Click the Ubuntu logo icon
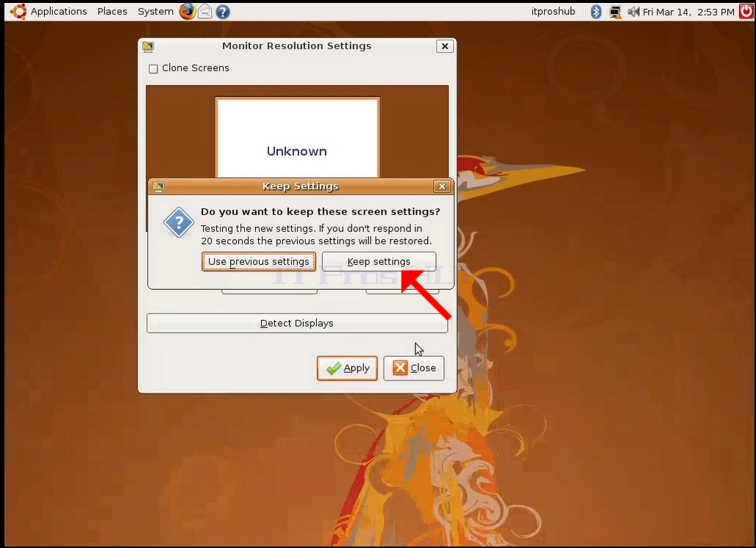 (19, 12)
